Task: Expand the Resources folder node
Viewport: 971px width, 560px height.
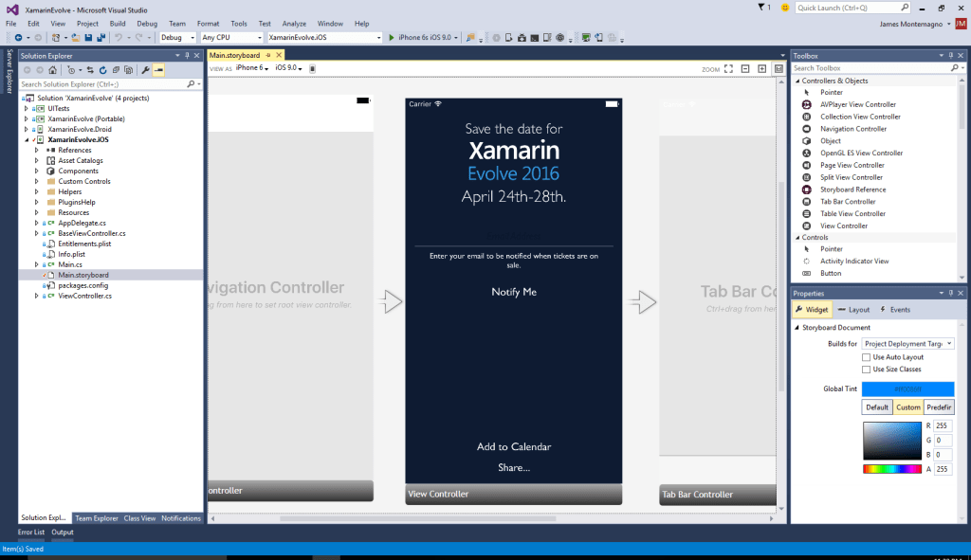Action: (x=37, y=212)
